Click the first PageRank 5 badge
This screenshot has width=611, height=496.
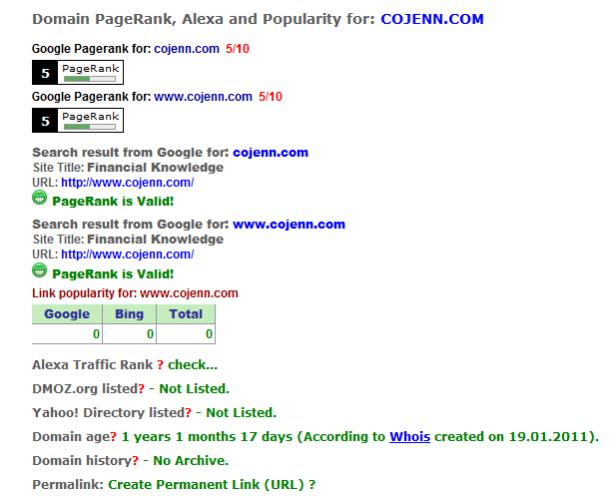coord(78,72)
